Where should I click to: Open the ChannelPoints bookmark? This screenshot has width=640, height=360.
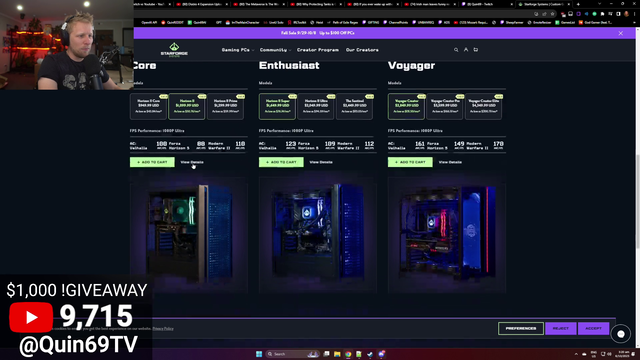[396, 22]
